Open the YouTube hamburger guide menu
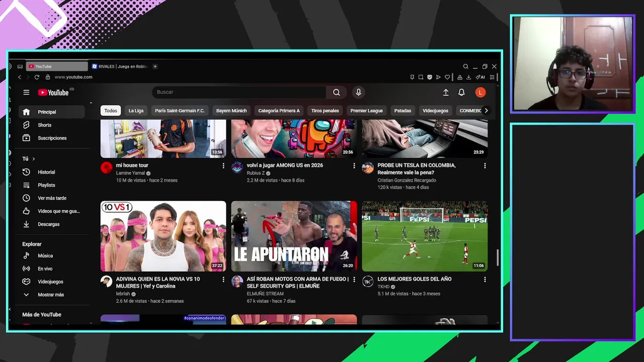 [26, 93]
